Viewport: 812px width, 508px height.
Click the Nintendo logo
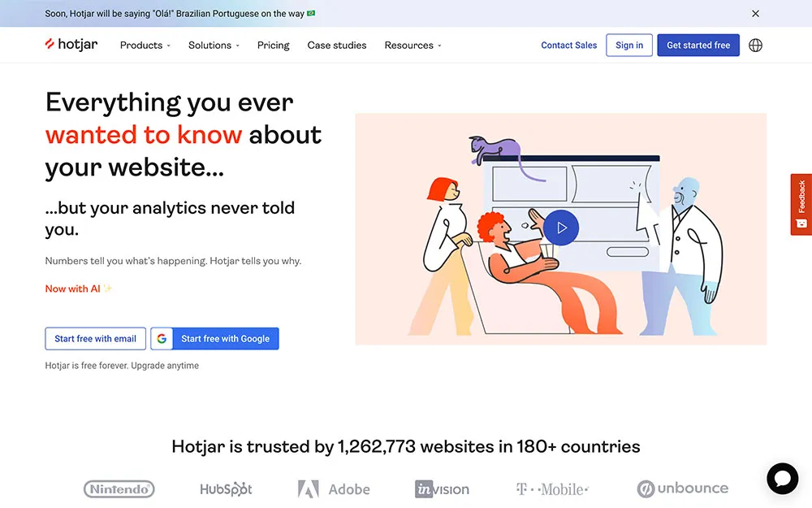point(119,488)
